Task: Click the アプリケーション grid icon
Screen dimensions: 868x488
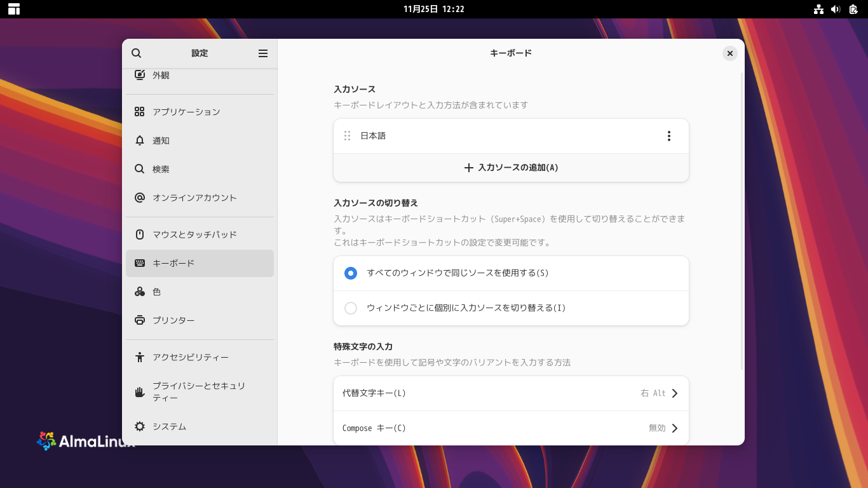Action: click(140, 112)
